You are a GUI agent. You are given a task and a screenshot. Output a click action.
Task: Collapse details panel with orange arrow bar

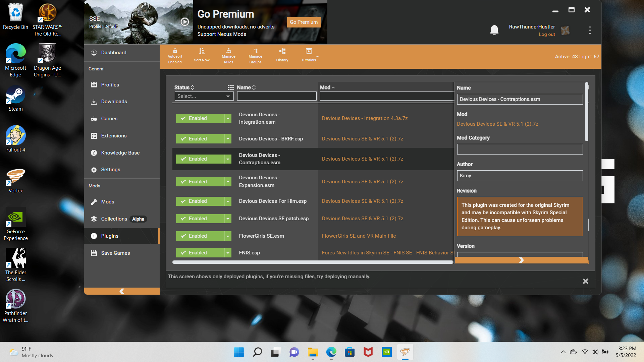(x=521, y=260)
